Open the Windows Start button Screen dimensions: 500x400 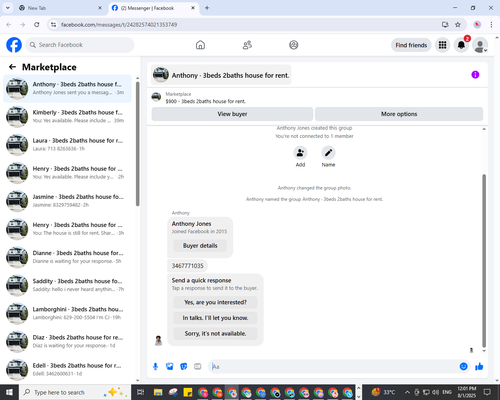[x=9, y=392]
